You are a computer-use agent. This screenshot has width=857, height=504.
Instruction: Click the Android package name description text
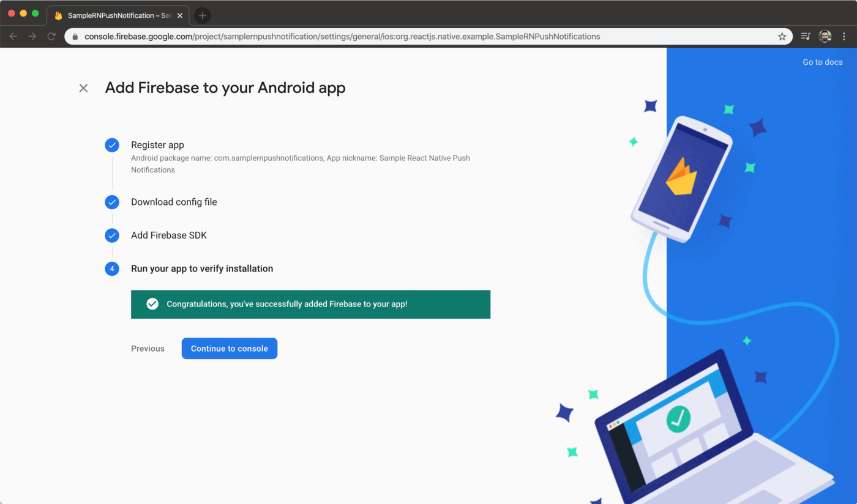point(301,164)
